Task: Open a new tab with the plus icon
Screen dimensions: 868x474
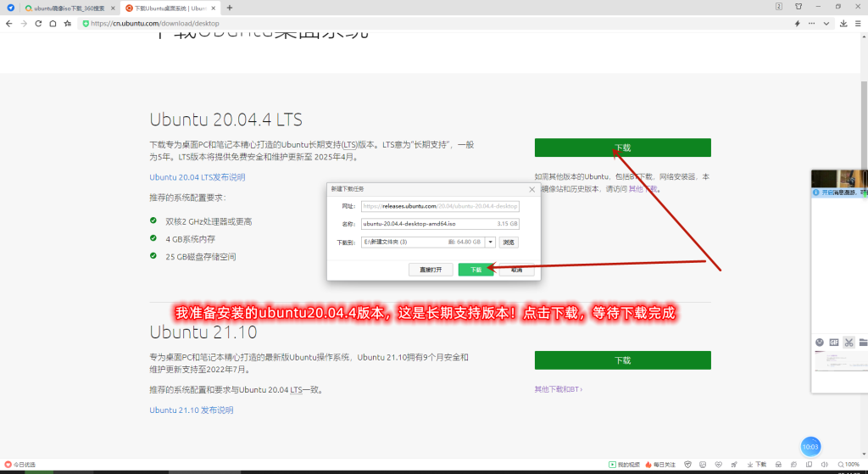Action: 230,8
